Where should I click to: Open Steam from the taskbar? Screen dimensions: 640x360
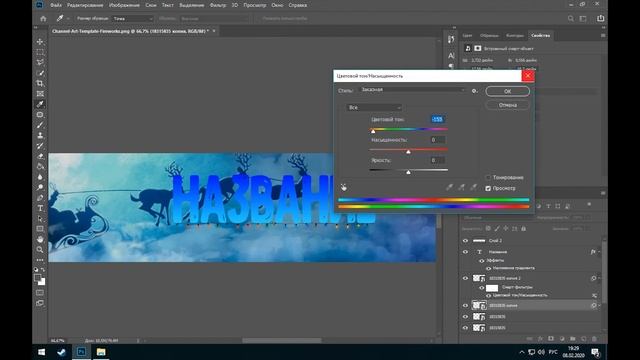[x=62, y=352]
